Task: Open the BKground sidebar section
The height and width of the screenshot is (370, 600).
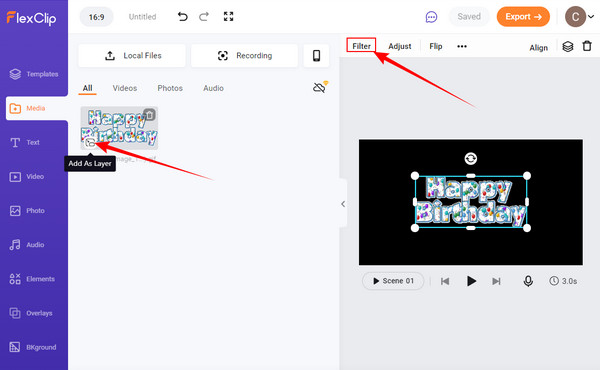Action: click(33, 347)
